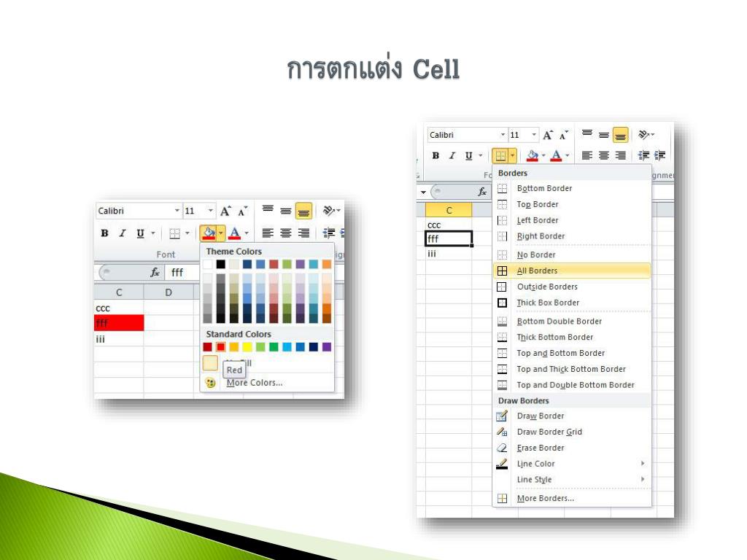The image size is (747, 560).
Task: Open Underline dropdown arrow, left screenshot
Action: coord(153,233)
